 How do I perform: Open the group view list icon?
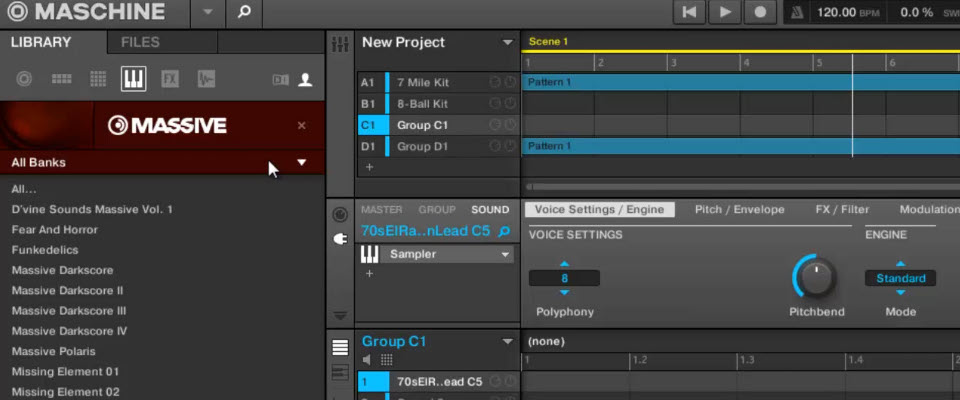[340, 348]
